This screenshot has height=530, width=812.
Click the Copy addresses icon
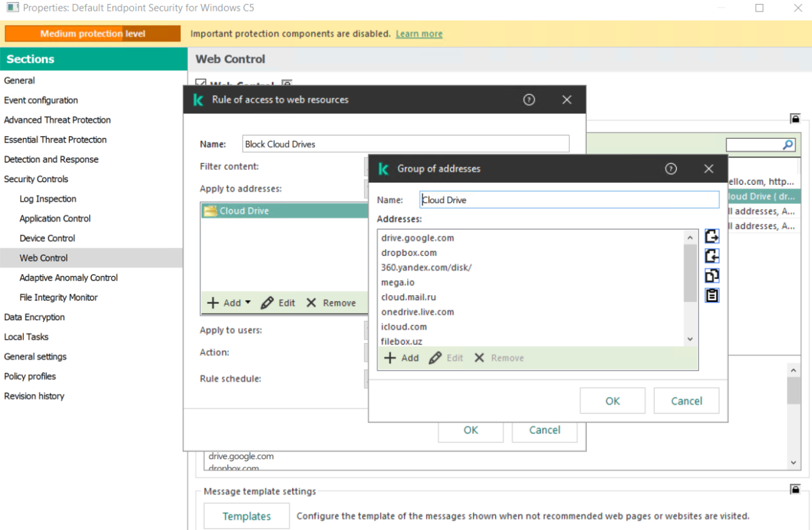(712, 275)
